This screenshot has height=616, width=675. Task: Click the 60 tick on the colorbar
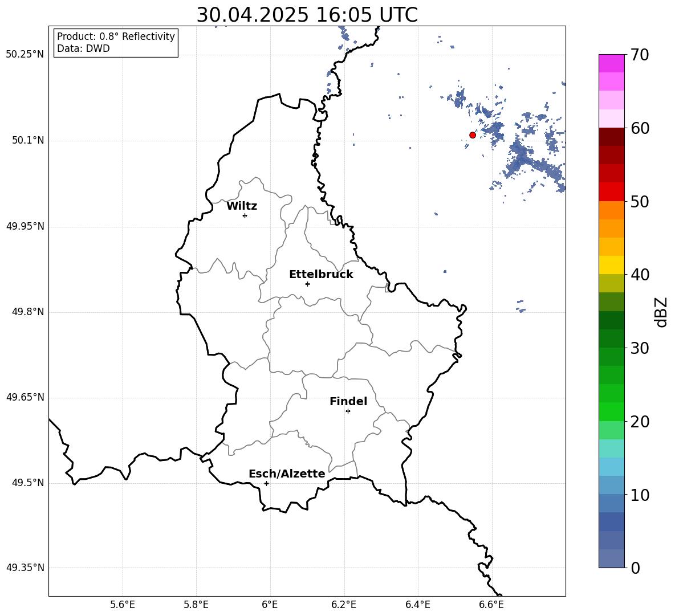[x=640, y=128]
